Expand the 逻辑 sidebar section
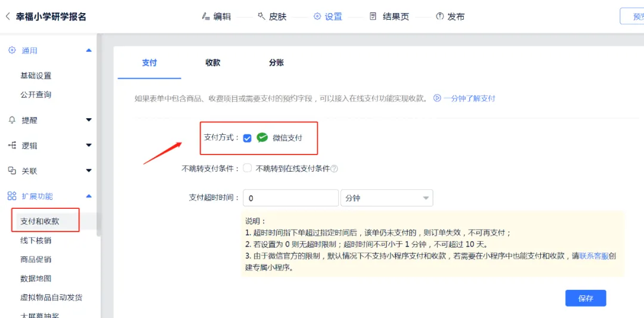The image size is (644, 318). pyautogui.click(x=89, y=145)
